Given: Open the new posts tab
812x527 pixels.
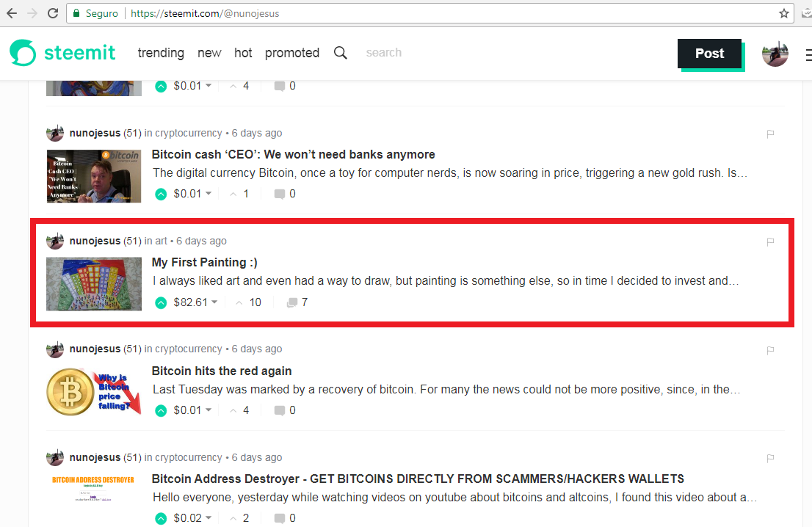Looking at the screenshot, I should (209, 53).
